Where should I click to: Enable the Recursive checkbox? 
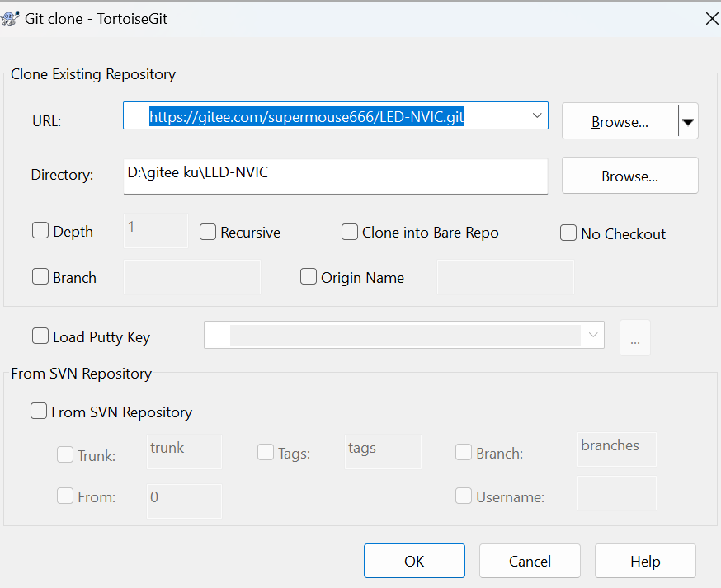[208, 232]
